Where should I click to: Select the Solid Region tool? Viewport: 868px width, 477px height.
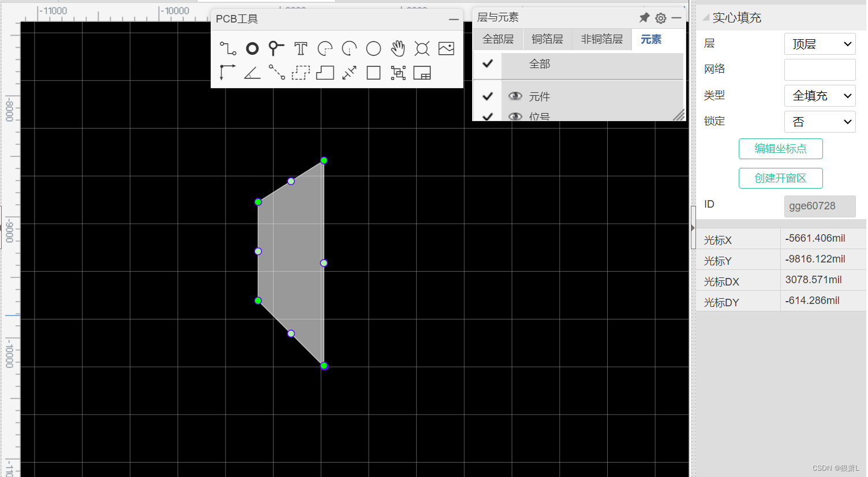[325, 73]
